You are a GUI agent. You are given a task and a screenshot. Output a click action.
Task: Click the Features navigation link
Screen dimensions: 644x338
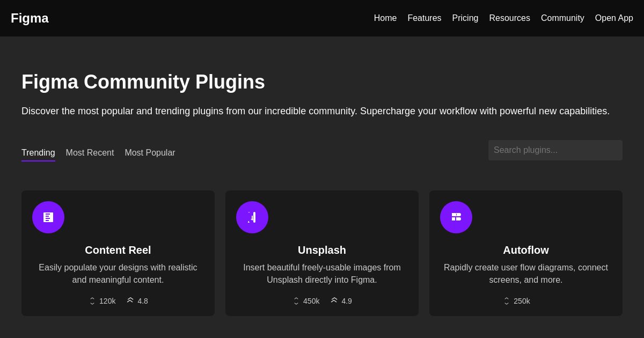point(424,18)
